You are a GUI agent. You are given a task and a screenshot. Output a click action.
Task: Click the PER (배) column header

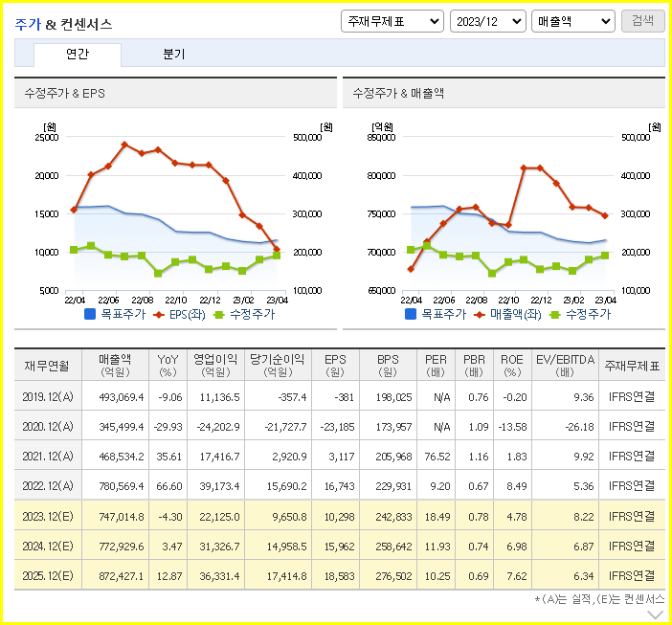(436, 366)
